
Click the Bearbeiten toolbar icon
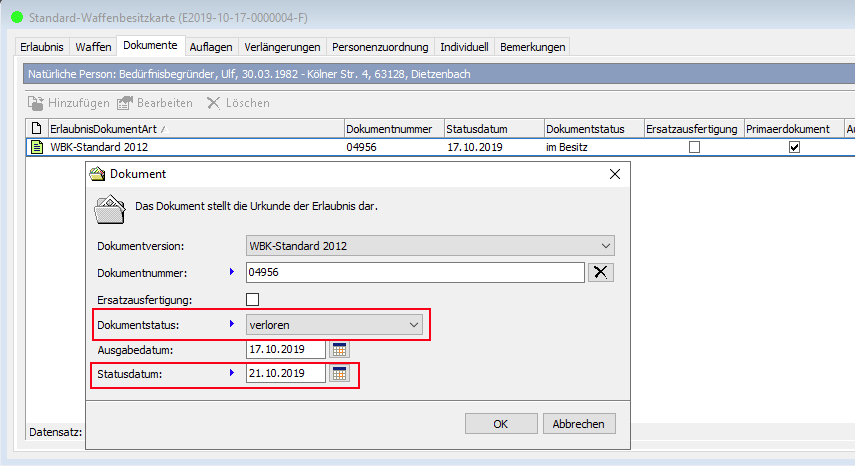(126, 103)
